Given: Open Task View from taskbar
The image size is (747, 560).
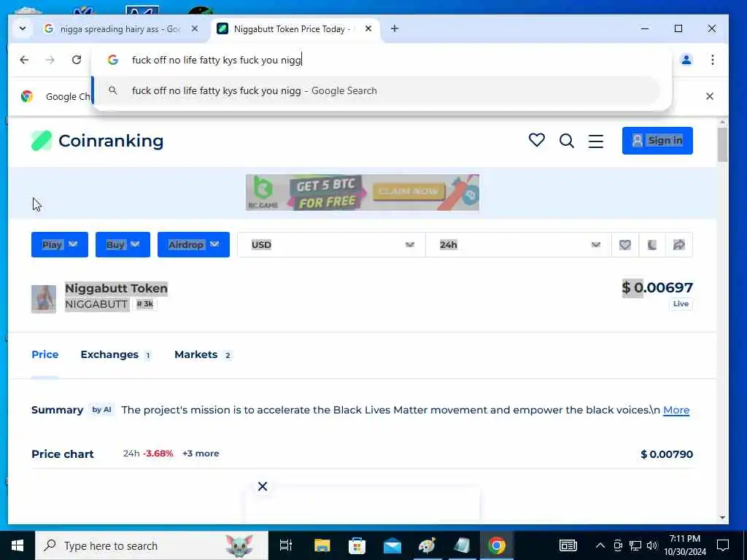Looking at the screenshot, I should click(x=285, y=545).
